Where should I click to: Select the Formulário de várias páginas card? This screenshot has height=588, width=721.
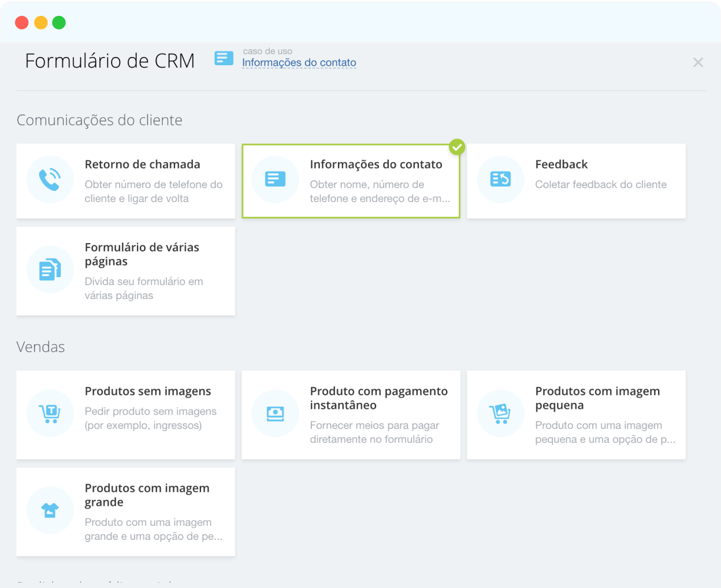(x=125, y=270)
